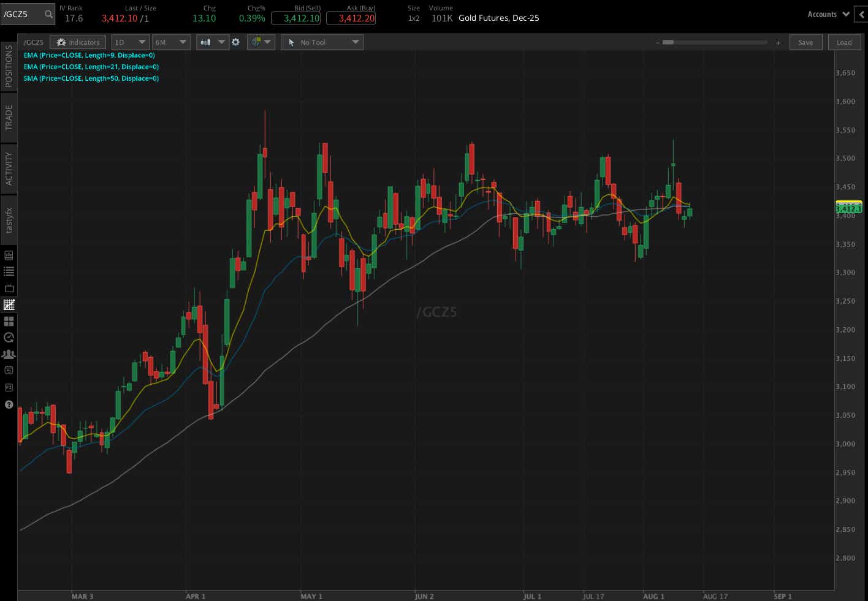
Task: Click the MAR 3 date label
Action: 83,596
